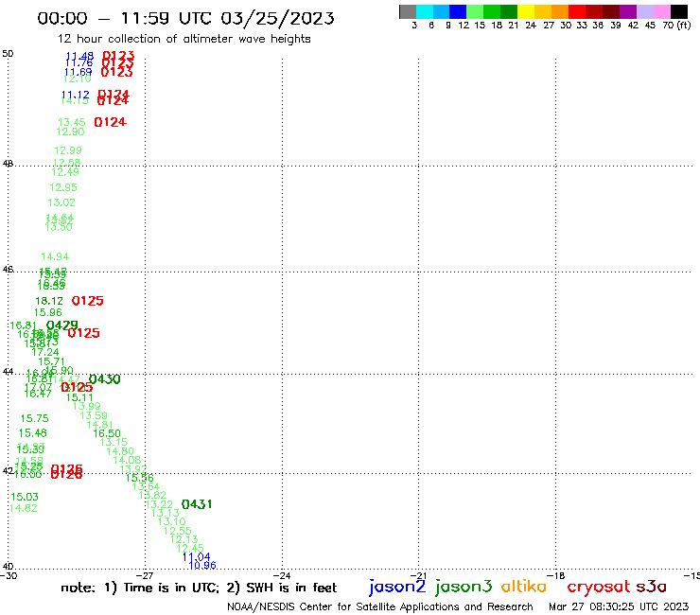Click the wave height value '14.82'
Viewport: 700px width, 615px height.
click(x=24, y=508)
